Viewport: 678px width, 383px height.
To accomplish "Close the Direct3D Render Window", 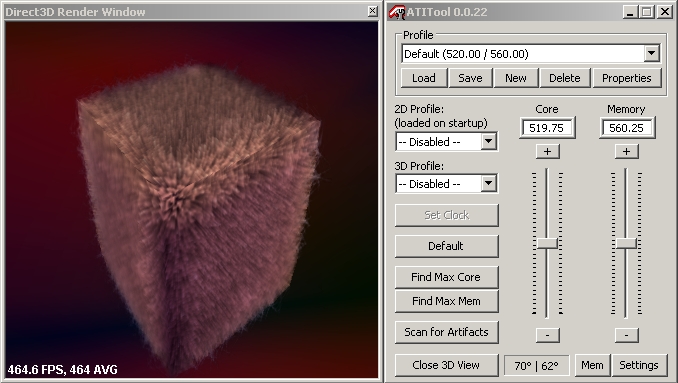I will point(372,11).
